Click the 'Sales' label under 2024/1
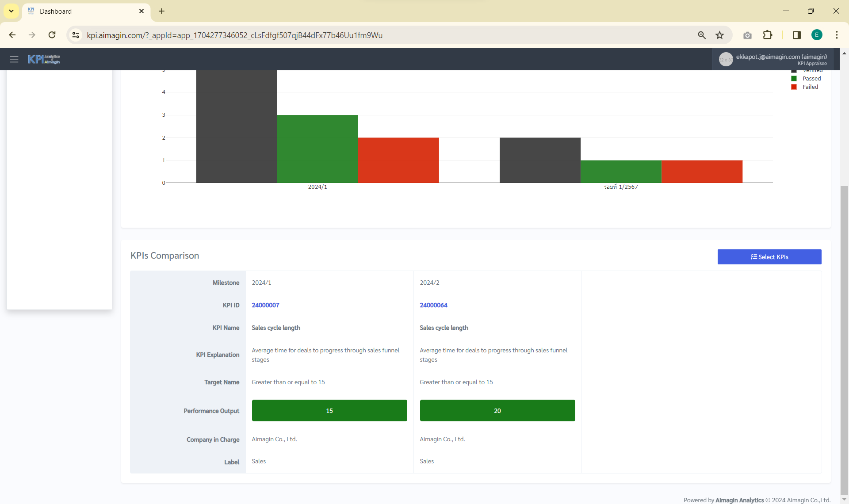Screen dimensions: 849x504 [259, 461]
